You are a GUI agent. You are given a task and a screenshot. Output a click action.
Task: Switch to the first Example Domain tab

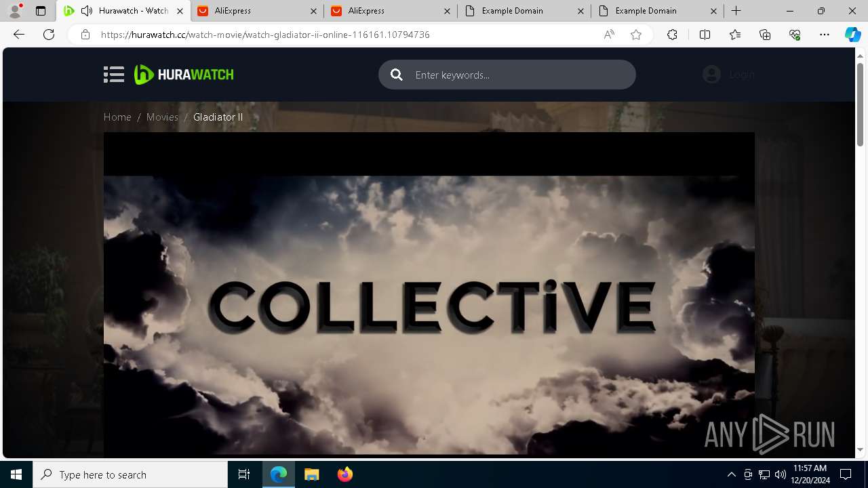(525, 11)
